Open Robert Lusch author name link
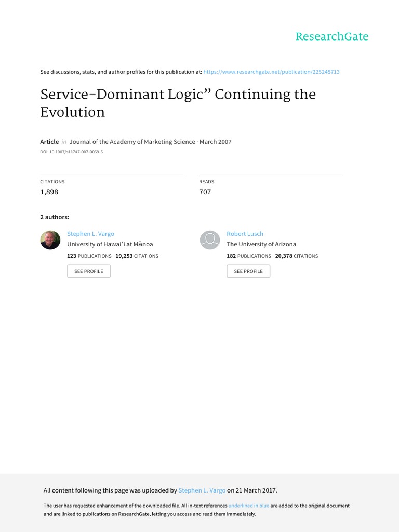The width and height of the screenshot is (399, 532). pyautogui.click(x=245, y=234)
